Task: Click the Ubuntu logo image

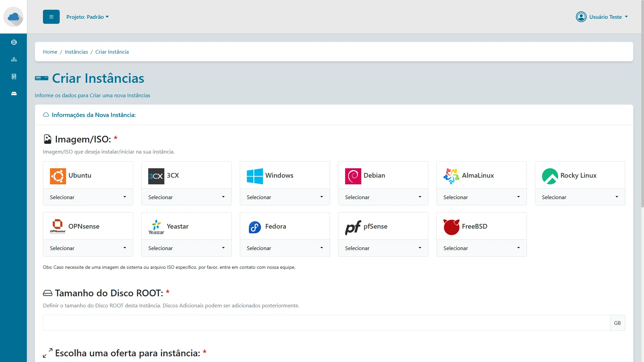Action: pos(58,176)
